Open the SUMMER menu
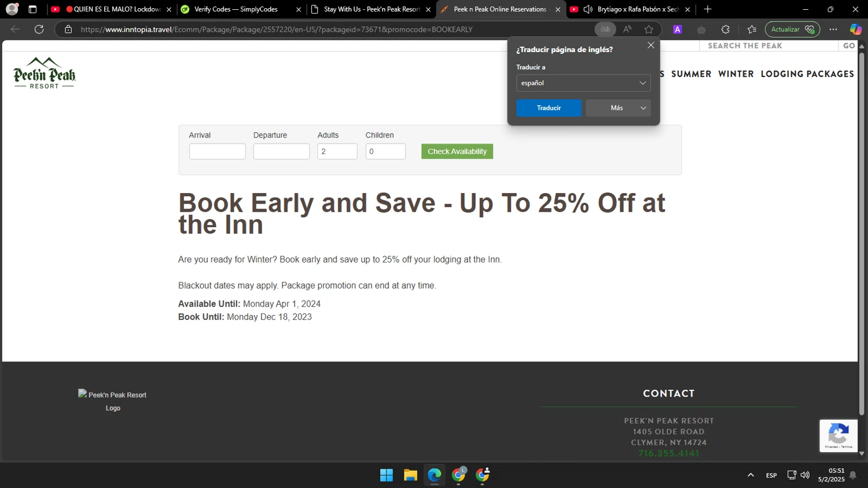Screen dimensions: 868x488 pos(691,74)
